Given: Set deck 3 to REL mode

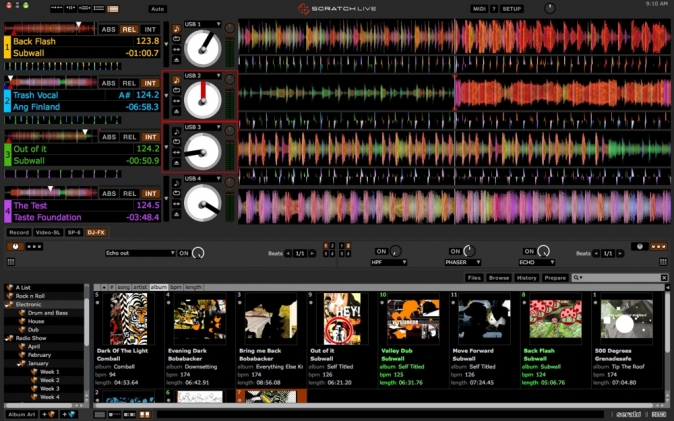Looking at the screenshot, I should coord(129,137).
